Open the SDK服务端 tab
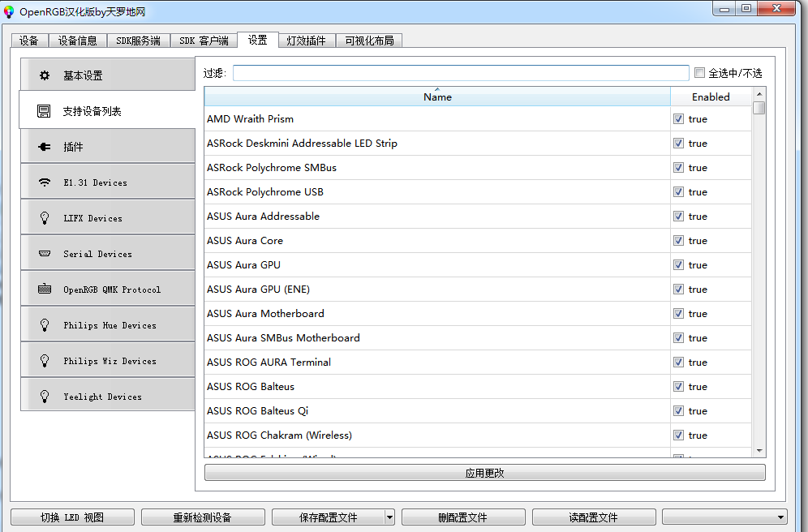Image resolution: width=808 pixels, height=532 pixels. click(138, 41)
